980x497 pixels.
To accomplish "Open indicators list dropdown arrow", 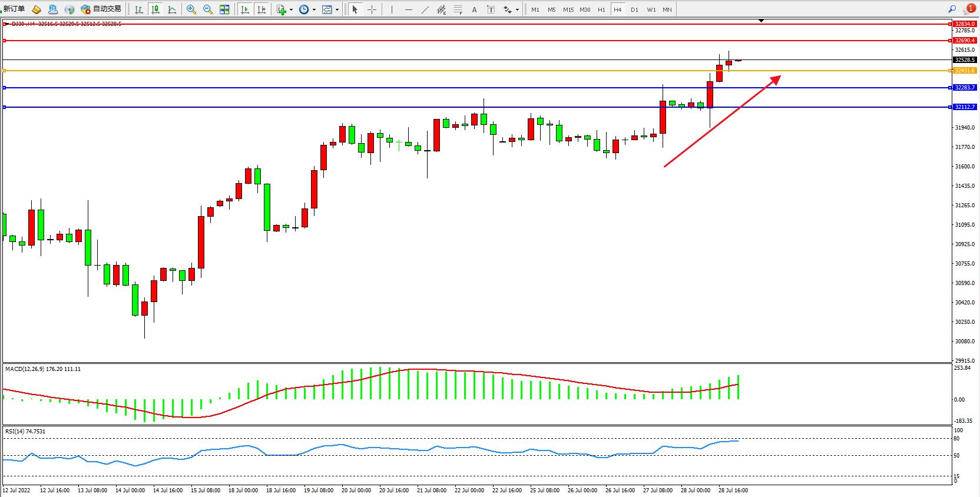I will coord(291,10).
